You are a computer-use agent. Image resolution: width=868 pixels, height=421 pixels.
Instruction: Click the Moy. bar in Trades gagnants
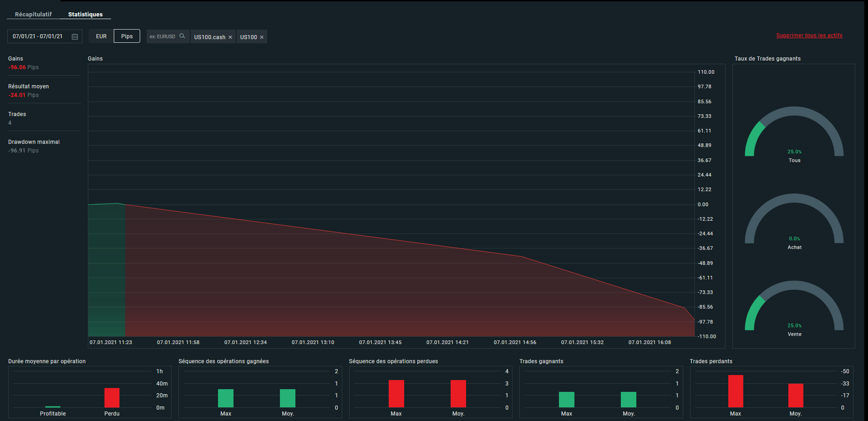tap(629, 400)
